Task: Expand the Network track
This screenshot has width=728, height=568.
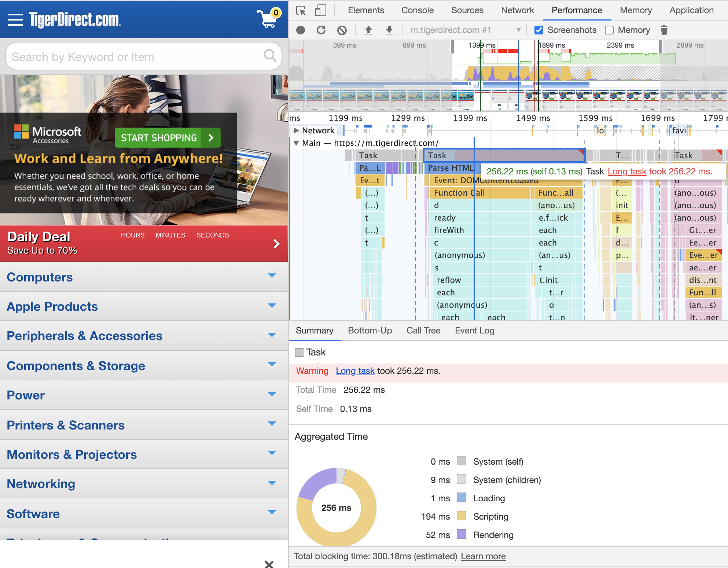Action: 296,130
